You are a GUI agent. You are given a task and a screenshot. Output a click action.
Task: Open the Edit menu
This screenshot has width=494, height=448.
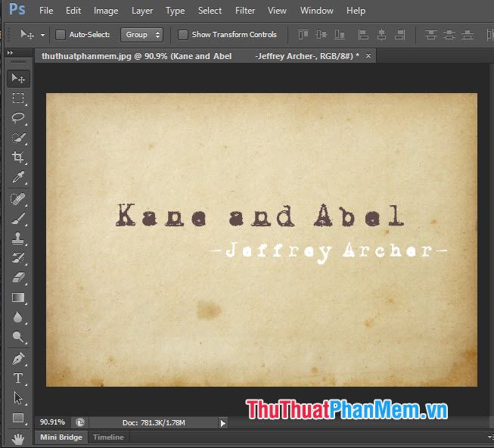(73, 11)
